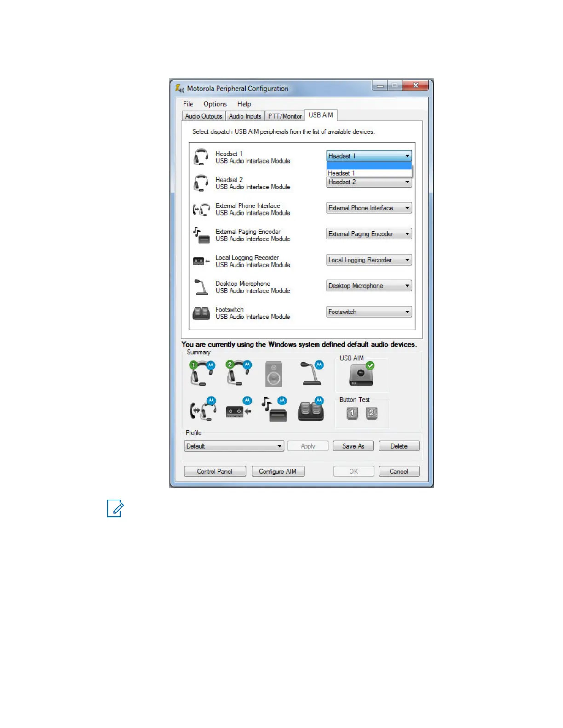Choose the blank highlighted option in list
Image resolution: width=563 pixels, height=728 pixels.
[x=369, y=165]
